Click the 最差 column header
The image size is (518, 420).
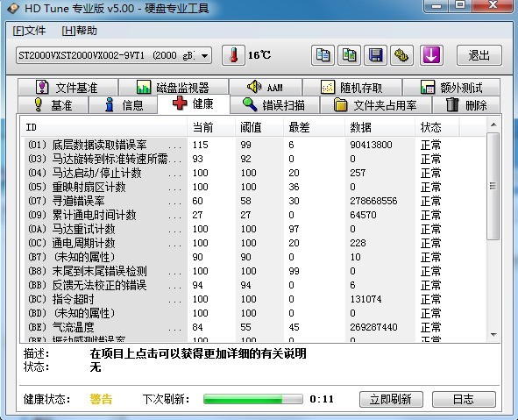pos(314,127)
